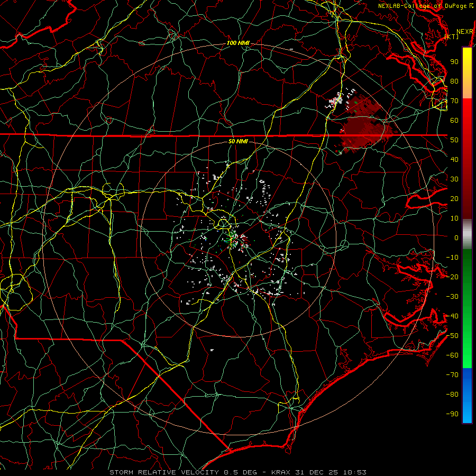
Task: Click the 0 value on velocity scale
Action: click(456, 237)
